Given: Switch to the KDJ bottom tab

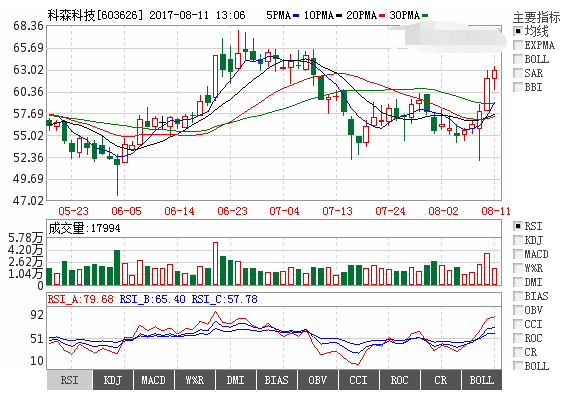Looking at the screenshot, I should click(x=113, y=380).
